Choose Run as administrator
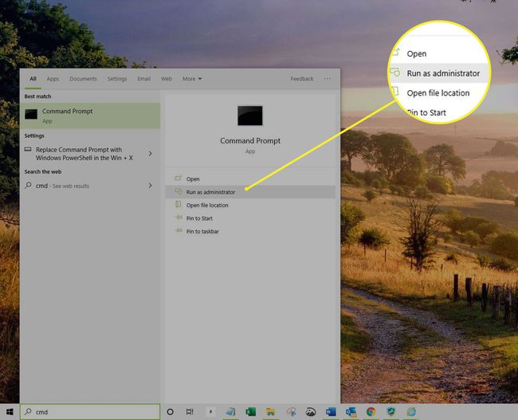518x420 pixels. [250, 192]
